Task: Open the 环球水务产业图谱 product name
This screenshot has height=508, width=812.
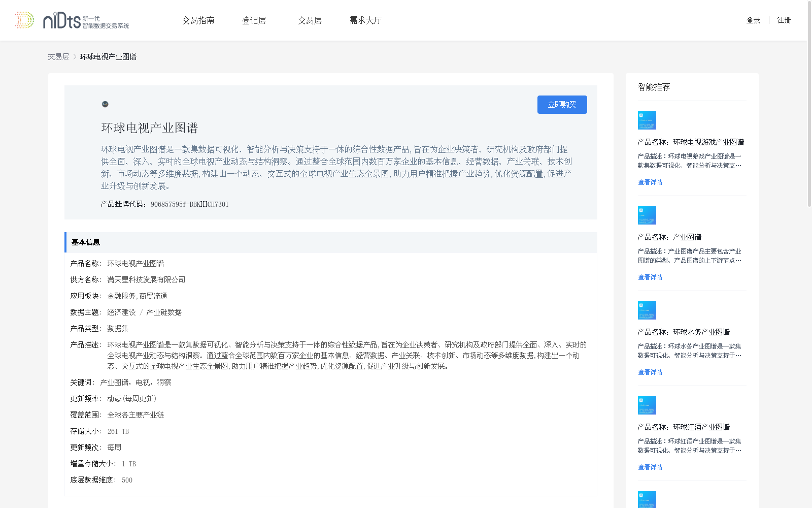Action: pos(684,332)
